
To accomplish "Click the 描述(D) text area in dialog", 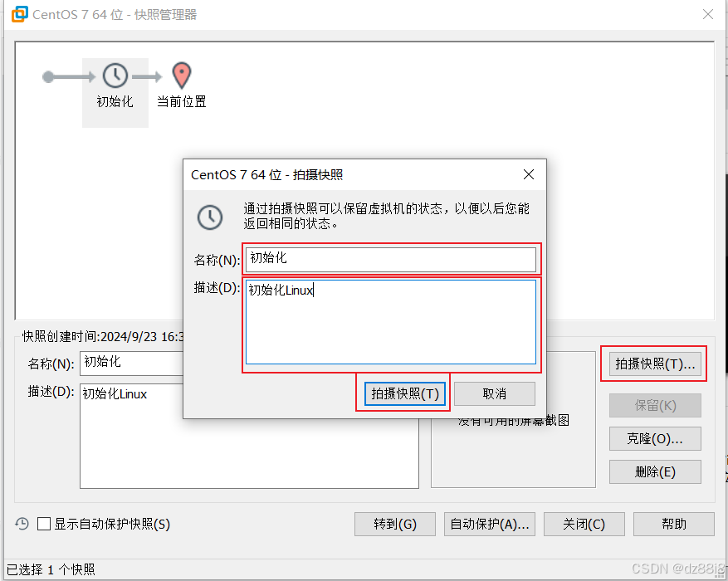I will tap(391, 321).
